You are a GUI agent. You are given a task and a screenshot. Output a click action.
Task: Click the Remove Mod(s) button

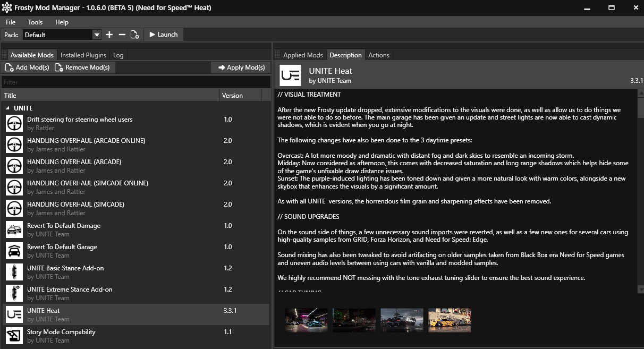pyautogui.click(x=84, y=67)
